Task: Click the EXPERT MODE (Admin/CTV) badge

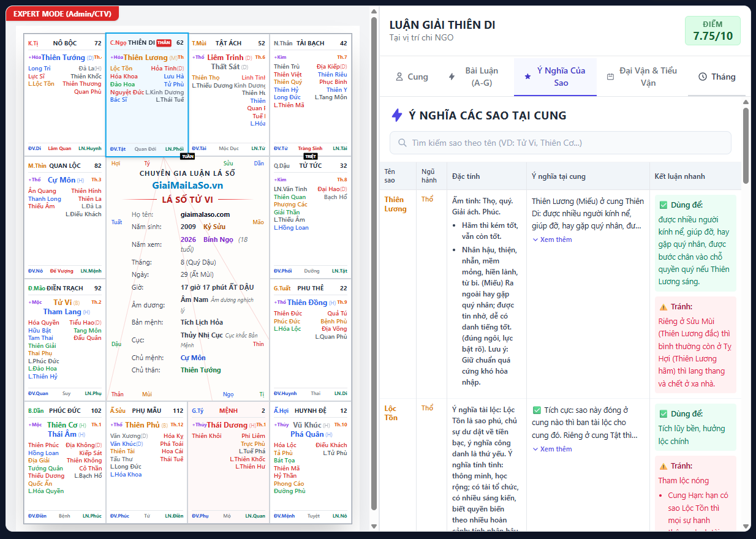Action: click(62, 14)
